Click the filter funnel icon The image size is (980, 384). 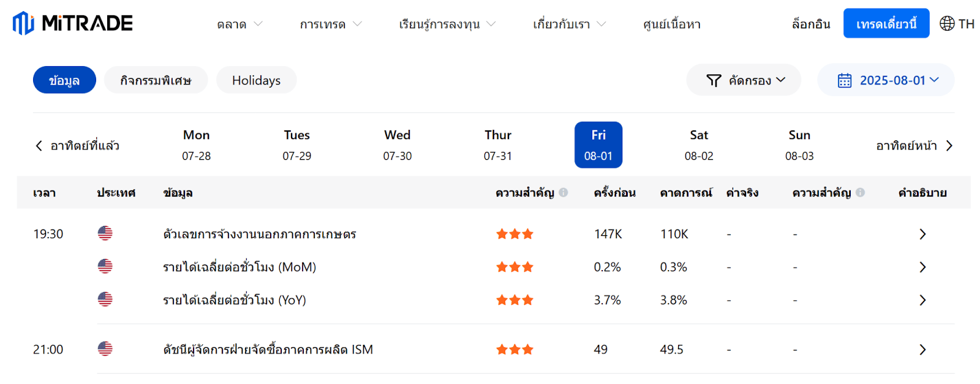point(714,80)
